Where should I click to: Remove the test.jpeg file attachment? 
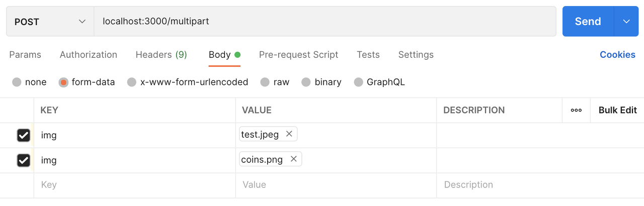coord(289,134)
